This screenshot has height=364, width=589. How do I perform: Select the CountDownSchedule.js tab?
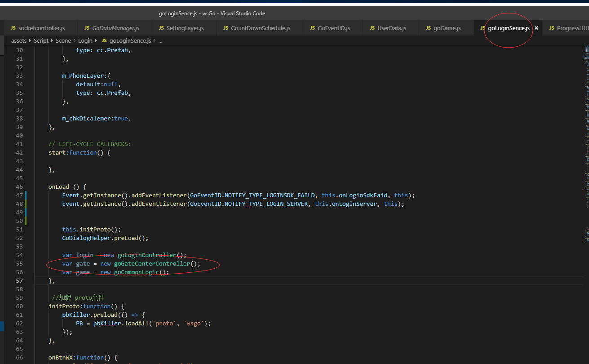pyautogui.click(x=260, y=28)
